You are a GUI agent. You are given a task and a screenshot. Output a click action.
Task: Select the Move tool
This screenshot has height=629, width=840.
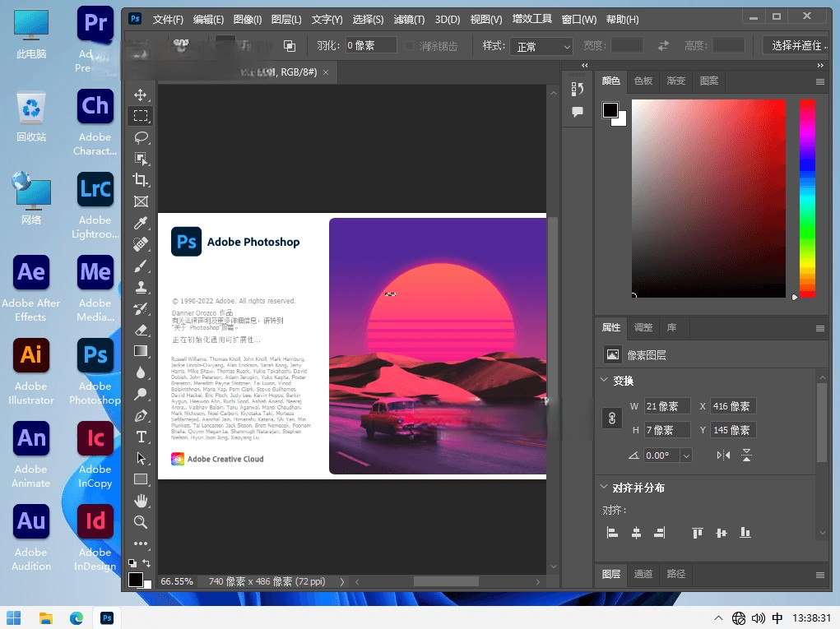[x=141, y=95]
